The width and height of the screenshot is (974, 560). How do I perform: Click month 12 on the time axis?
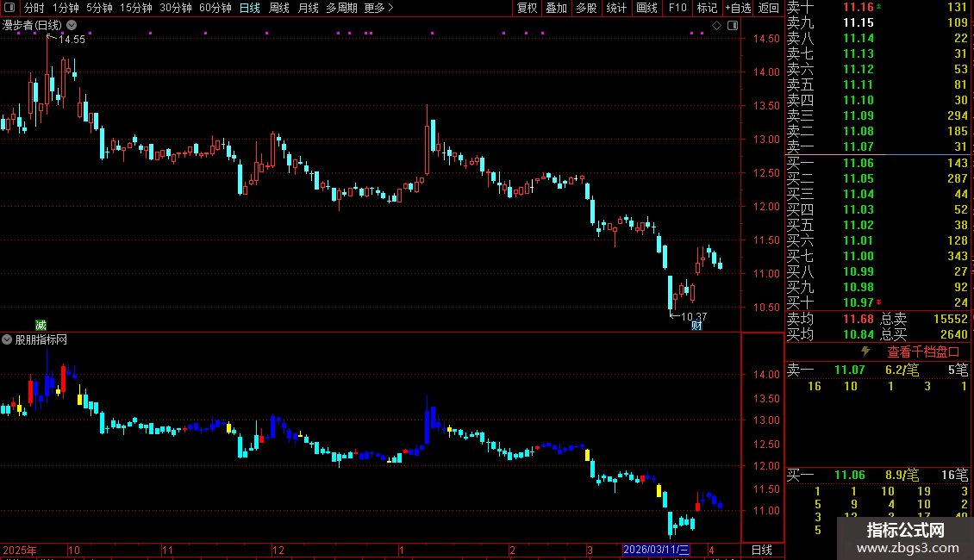278,550
